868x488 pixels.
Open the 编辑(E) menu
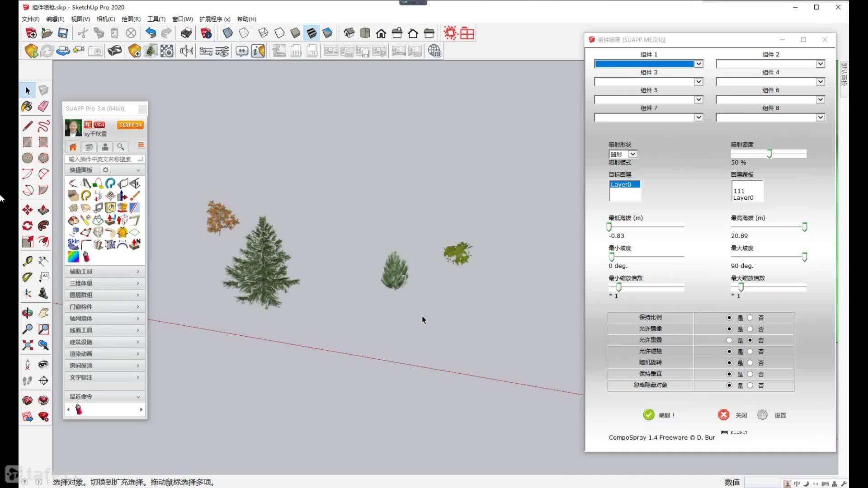click(x=55, y=19)
